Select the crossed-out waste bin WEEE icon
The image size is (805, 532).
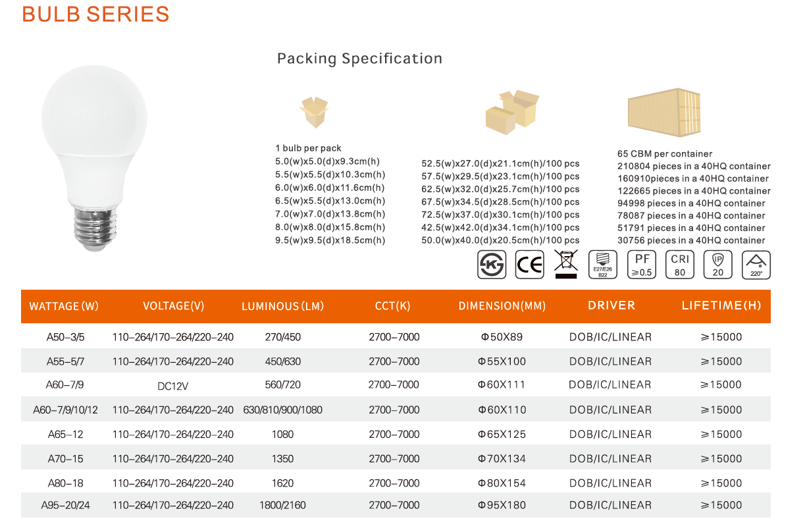(565, 265)
